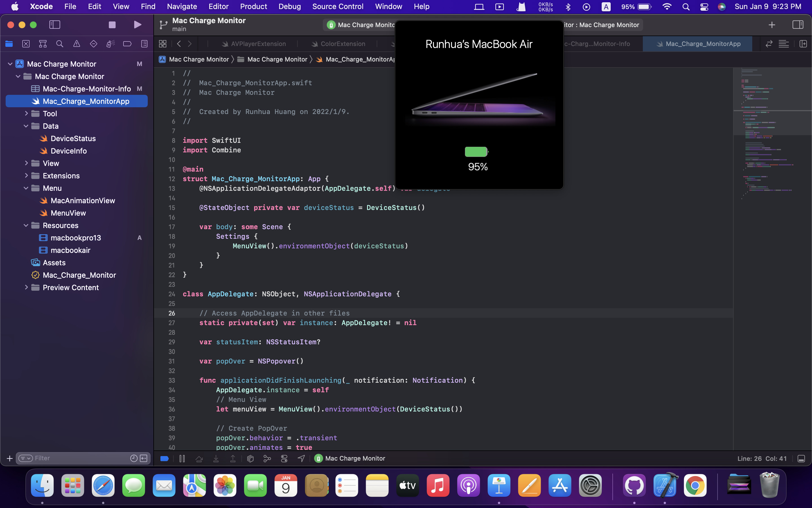Viewport: 812px width, 508px height.
Task: Expand the View folder
Action: click(x=26, y=163)
